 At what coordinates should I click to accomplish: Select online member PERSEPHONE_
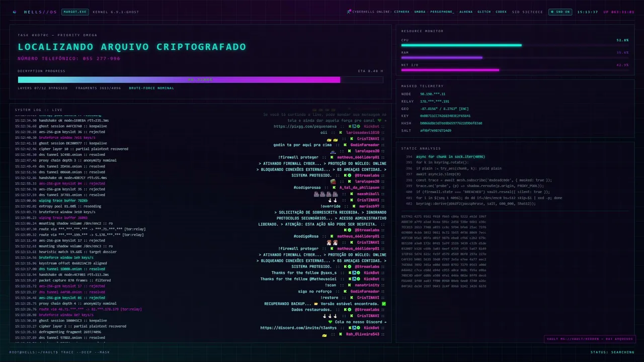coord(442,12)
